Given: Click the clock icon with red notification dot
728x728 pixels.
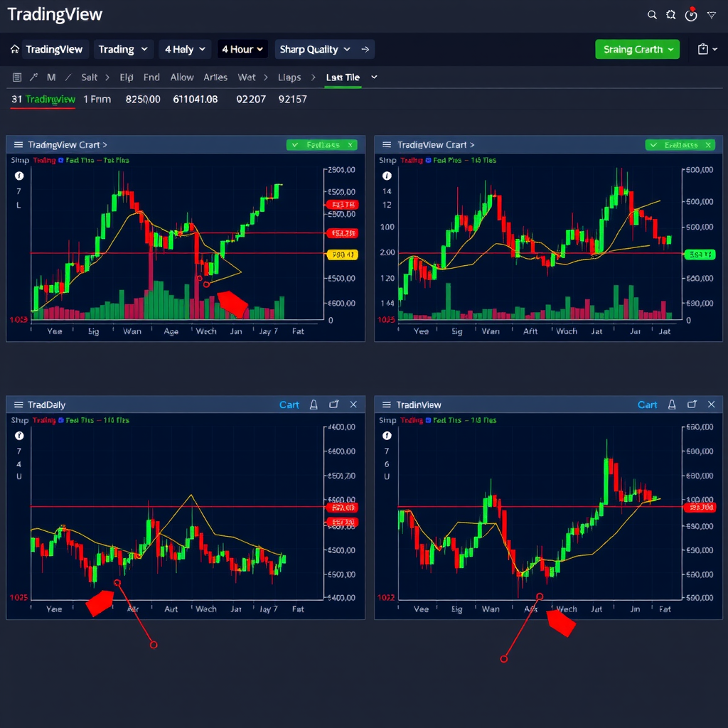Looking at the screenshot, I should point(691,15).
